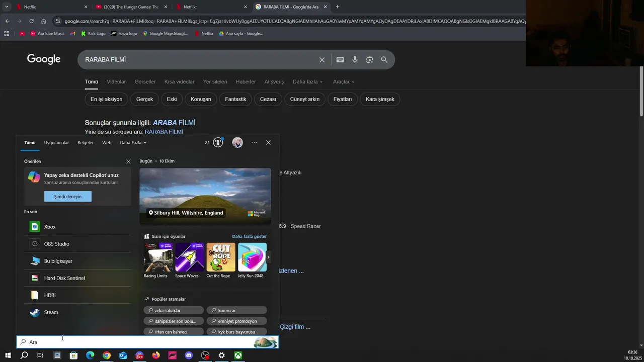This screenshot has height=362, width=644.
Task: Click Daha fazla göster games link
Action: pyautogui.click(x=250, y=236)
